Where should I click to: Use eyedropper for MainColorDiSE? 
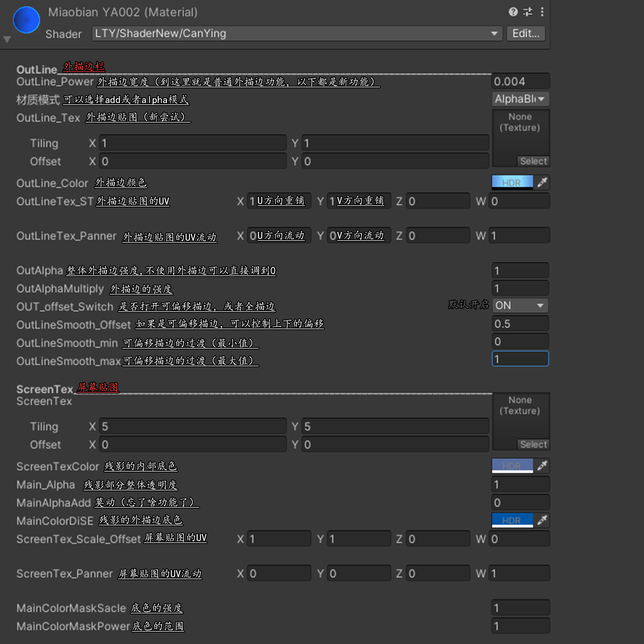pyautogui.click(x=542, y=520)
